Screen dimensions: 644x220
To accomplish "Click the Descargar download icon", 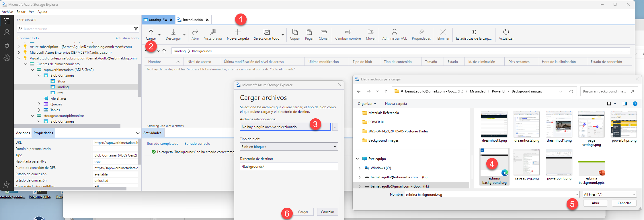I will pos(173,32).
